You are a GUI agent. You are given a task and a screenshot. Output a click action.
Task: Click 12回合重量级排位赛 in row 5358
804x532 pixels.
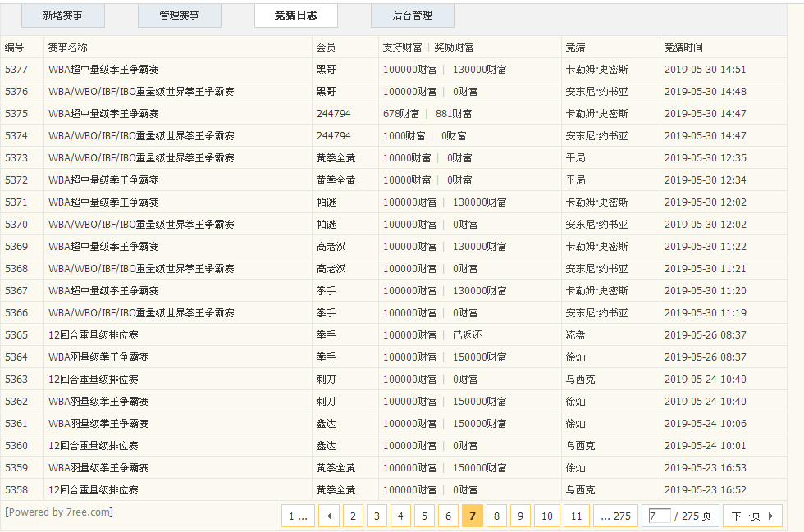(94, 490)
